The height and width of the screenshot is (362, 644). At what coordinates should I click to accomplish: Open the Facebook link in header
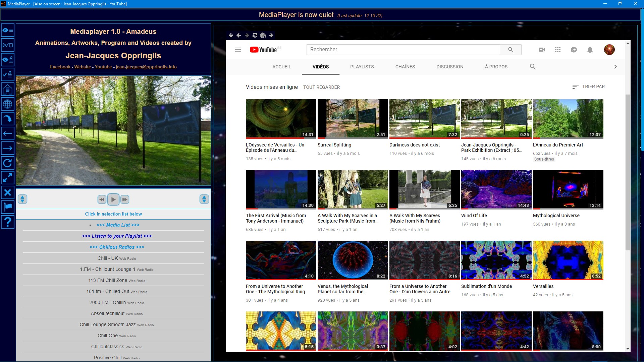coord(60,67)
